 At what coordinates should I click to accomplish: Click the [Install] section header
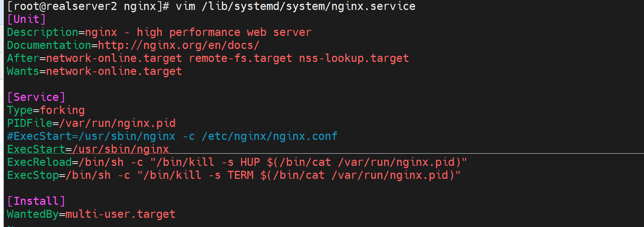coord(36,201)
